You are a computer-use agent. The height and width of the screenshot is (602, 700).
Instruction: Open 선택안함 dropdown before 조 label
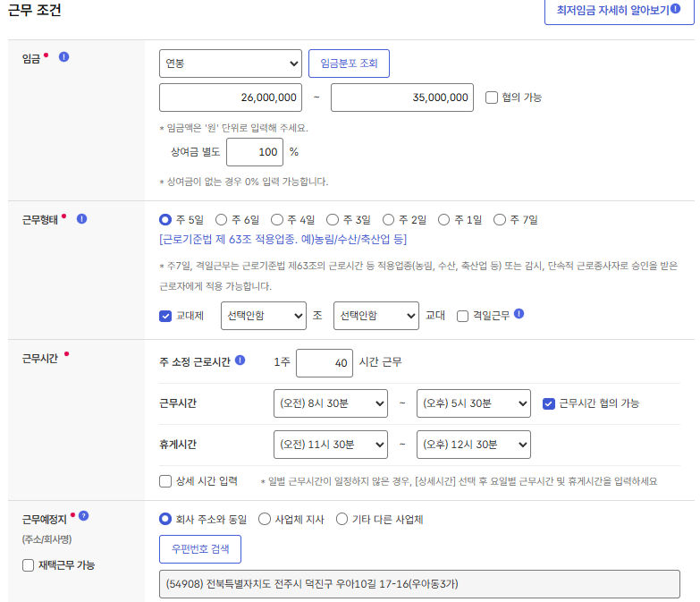(264, 316)
